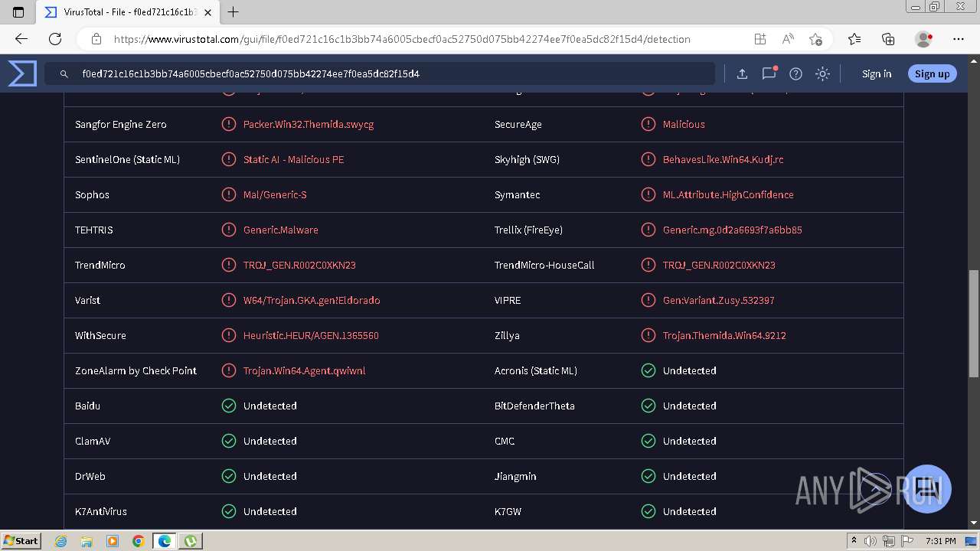
Task: Click the green check icon for Jiangmin
Action: click(x=648, y=476)
